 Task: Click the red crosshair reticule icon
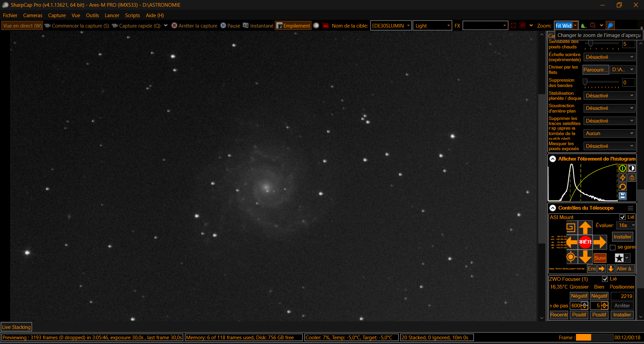[523, 26]
